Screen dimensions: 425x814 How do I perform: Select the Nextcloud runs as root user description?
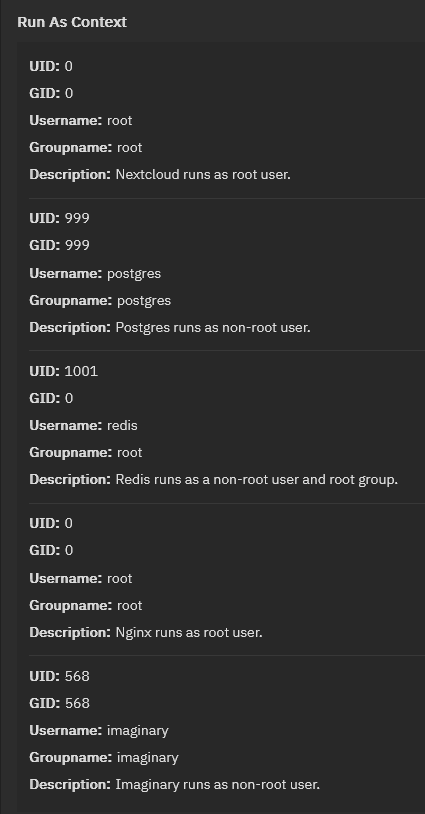point(203,174)
